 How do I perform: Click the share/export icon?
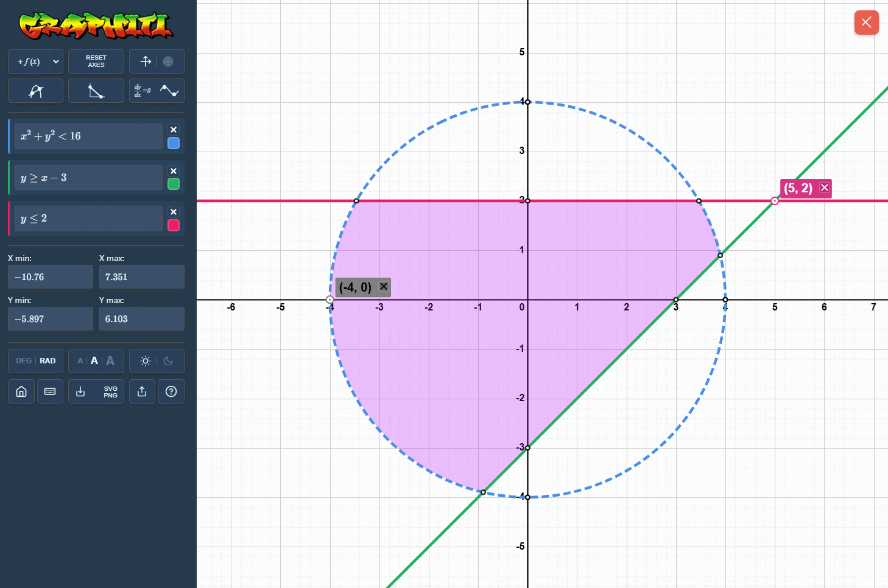click(x=142, y=391)
